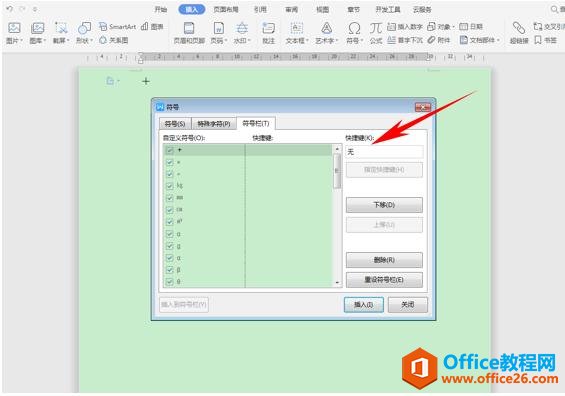
Task: Open dropdown arrow beside 对象
Action: [x=453, y=27]
